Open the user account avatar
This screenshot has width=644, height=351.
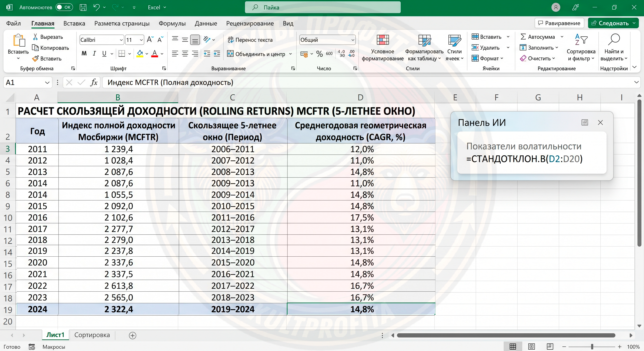[x=556, y=7]
